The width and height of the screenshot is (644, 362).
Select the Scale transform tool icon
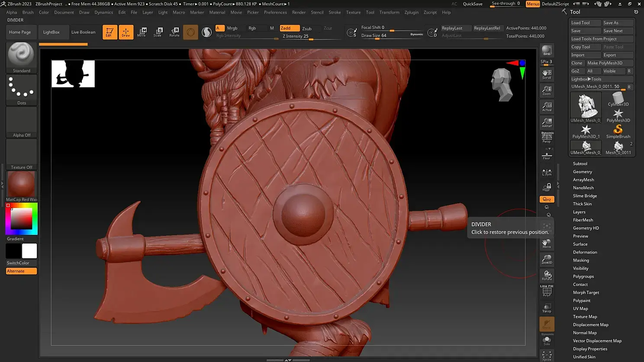tap(158, 32)
